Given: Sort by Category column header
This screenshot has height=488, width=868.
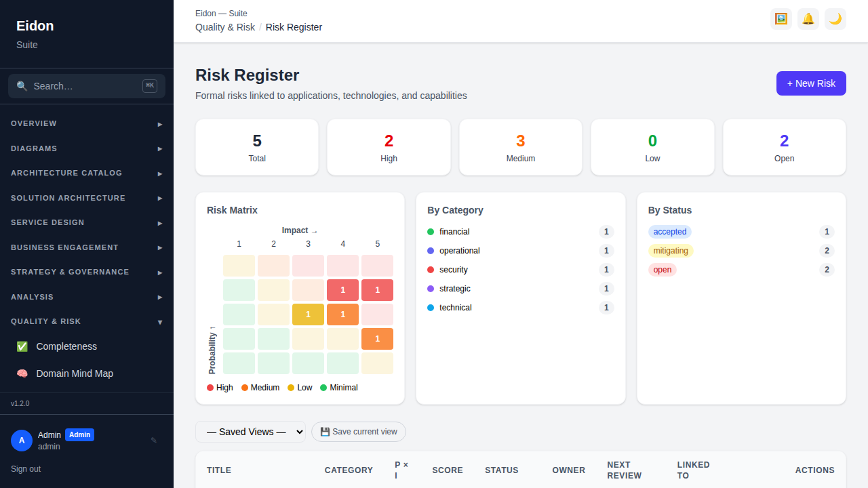Looking at the screenshot, I should pos(349,470).
